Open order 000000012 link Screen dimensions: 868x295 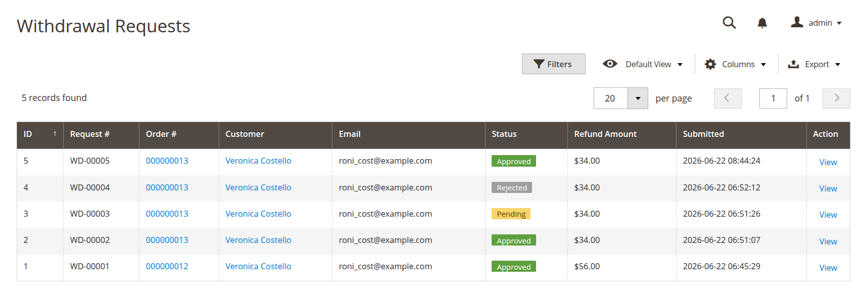(x=167, y=266)
